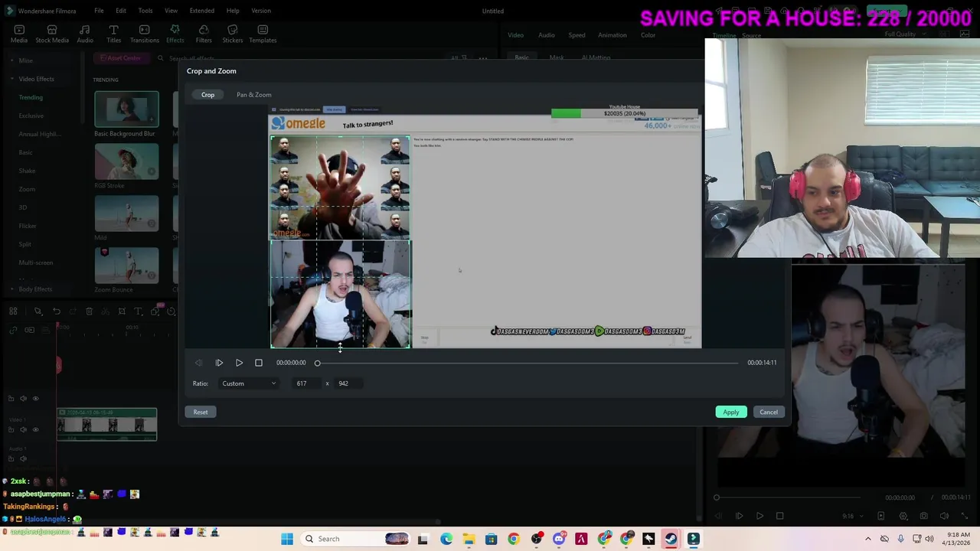Click the crop dialog scrubber handle
The height and width of the screenshot is (551, 980).
(x=317, y=363)
